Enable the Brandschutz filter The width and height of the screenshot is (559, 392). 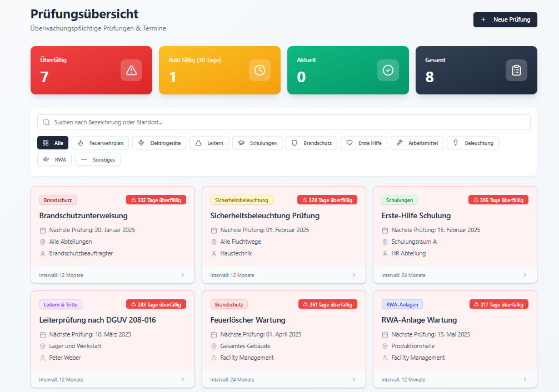coord(311,142)
